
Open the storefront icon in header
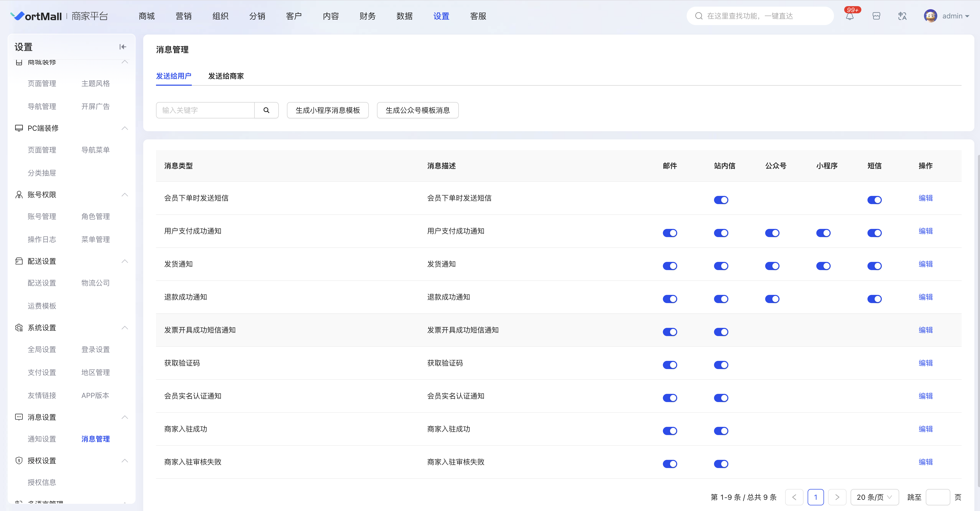[876, 16]
